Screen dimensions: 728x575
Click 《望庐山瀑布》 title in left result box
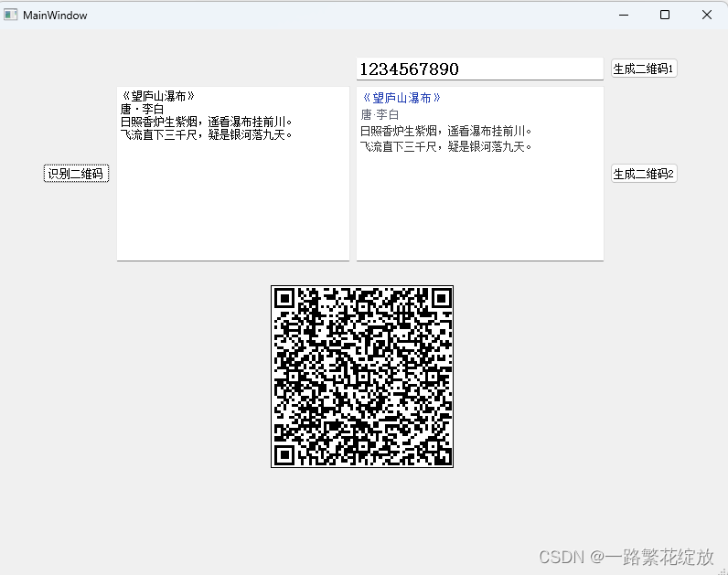point(158,96)
